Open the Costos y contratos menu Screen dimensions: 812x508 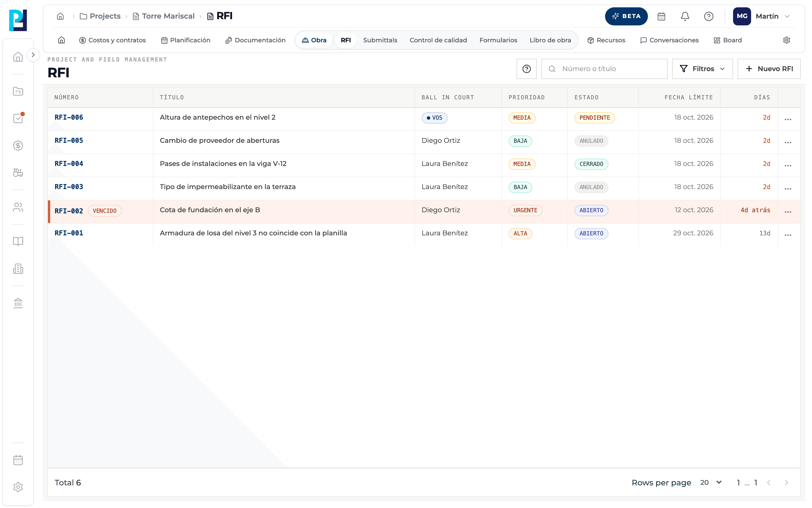(112, 40)
